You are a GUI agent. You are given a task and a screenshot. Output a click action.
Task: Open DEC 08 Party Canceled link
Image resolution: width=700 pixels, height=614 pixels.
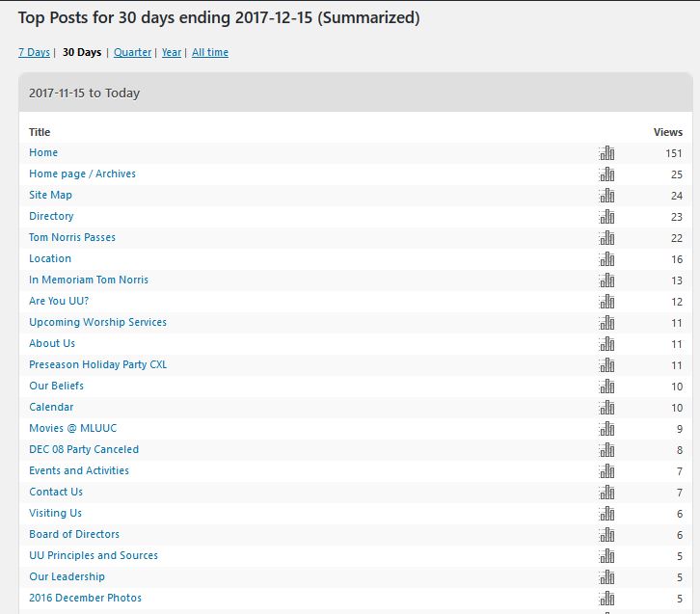84,449
